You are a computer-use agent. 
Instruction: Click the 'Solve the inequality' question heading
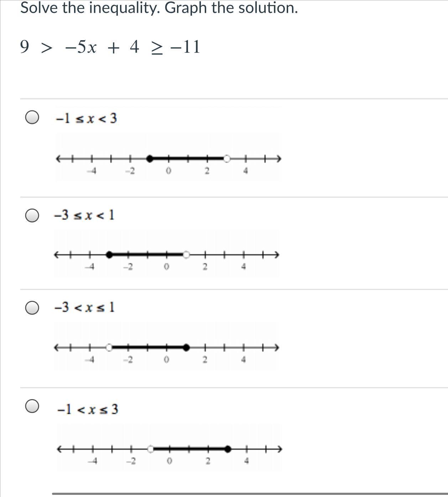coord(159,8)
